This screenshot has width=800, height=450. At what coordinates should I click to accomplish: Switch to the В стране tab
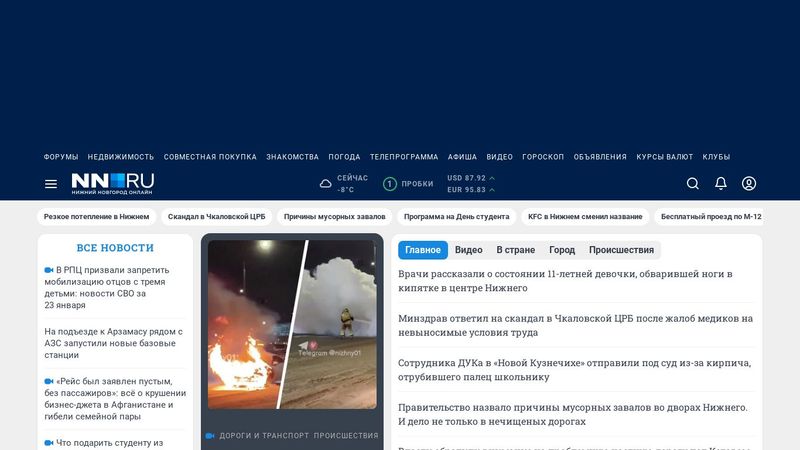pyautogui.click(x=515, y=250)
